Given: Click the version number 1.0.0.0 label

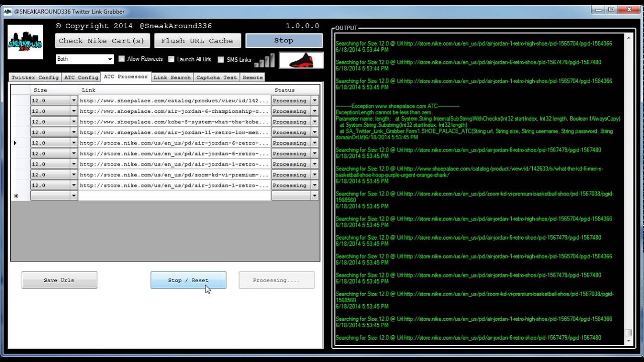Looking at the screenshot, I should [302, 26].
